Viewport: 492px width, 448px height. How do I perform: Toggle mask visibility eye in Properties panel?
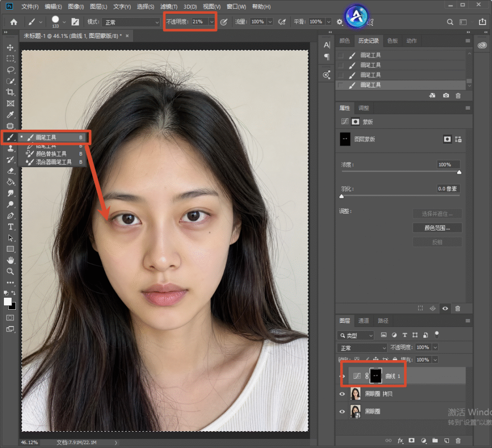coord(445,308)
